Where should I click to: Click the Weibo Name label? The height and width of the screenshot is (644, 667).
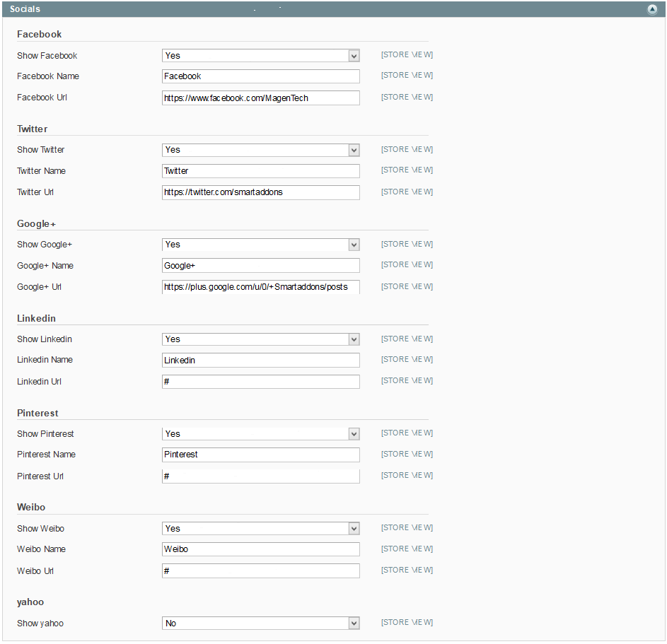41,549
